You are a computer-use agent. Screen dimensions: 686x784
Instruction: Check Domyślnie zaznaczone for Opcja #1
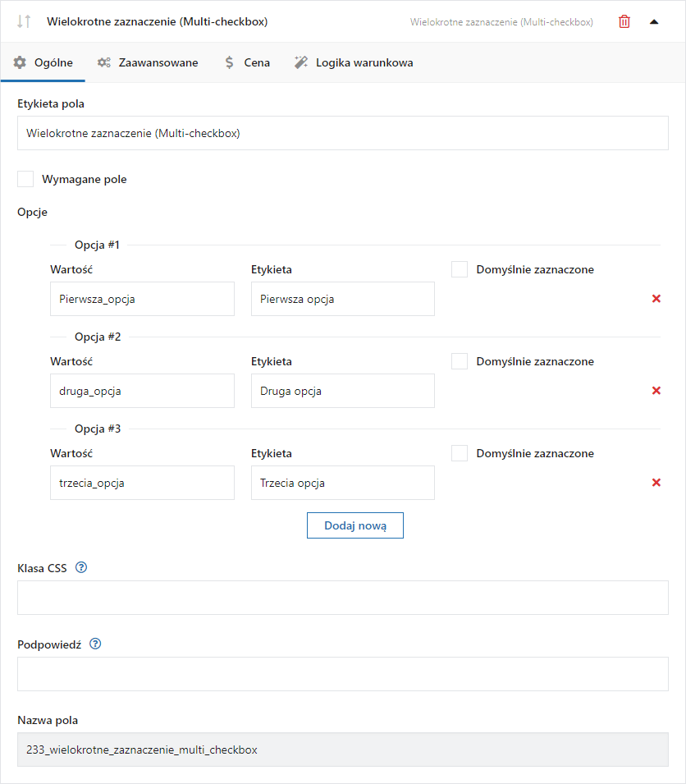point(460,269)
